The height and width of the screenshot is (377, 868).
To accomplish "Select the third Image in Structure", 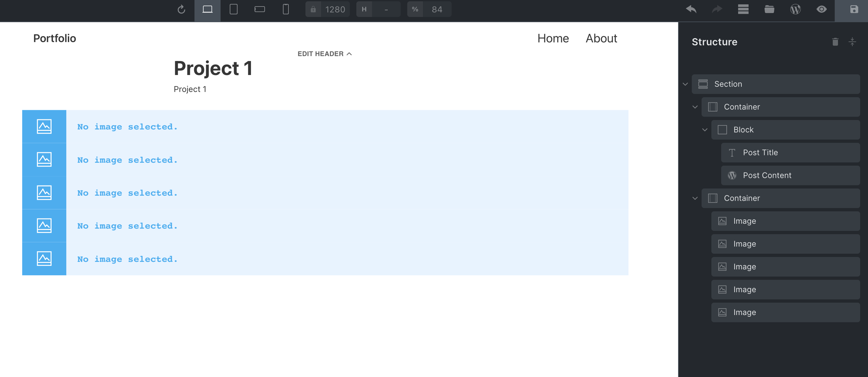I will click(x=785, y=267).
